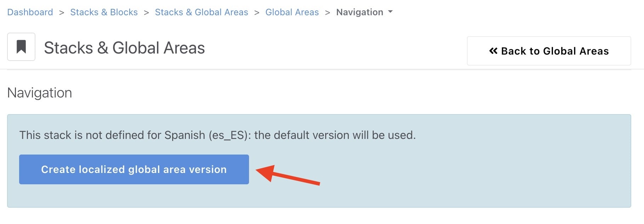Expand the Navigation breadcrumb caret

(390, 12)
